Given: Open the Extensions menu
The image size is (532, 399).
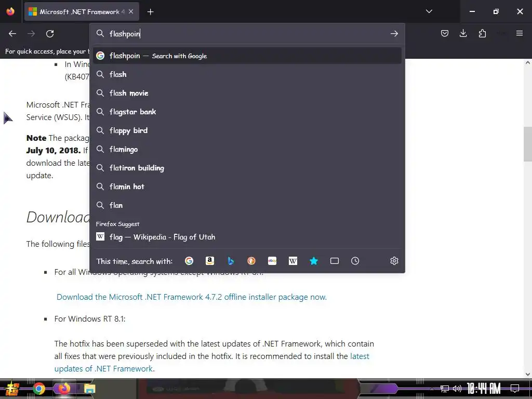Looking at the screenshot, I should point(482,33).
